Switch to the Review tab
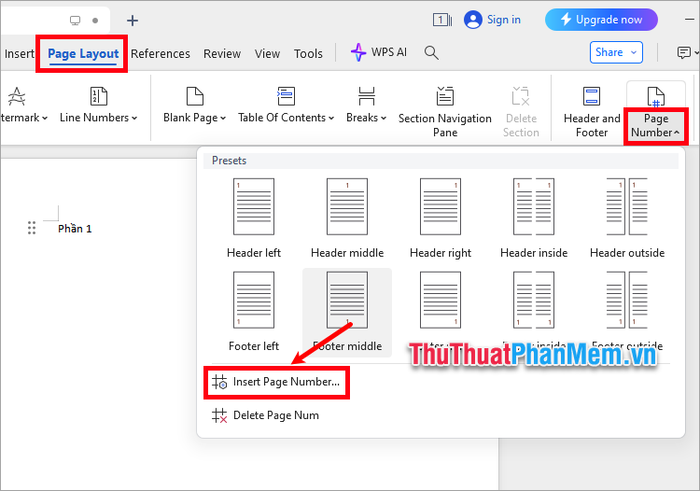This screenshot has width=700, height=491. [x=222, y=54]
